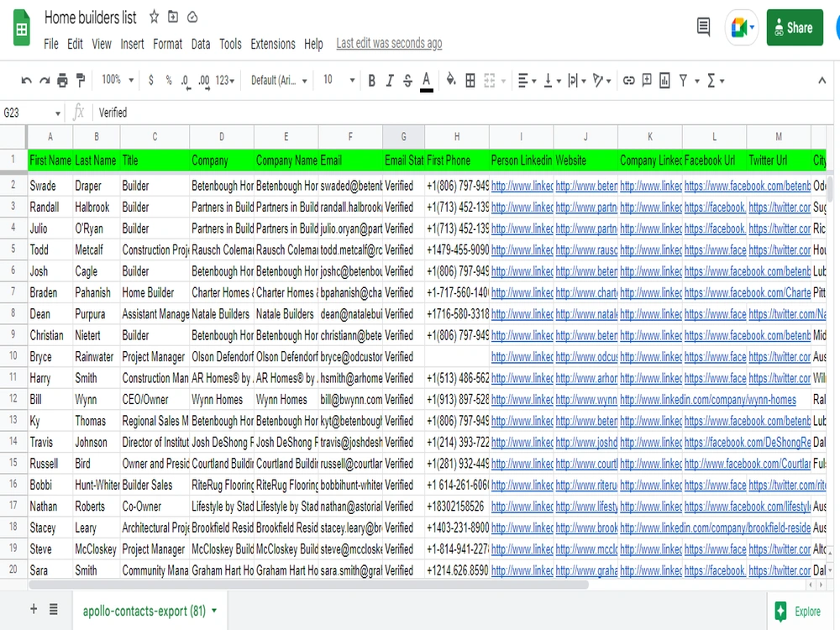Open the zoom 100% dropdown
Screen dimensions: 840x630
118,81
